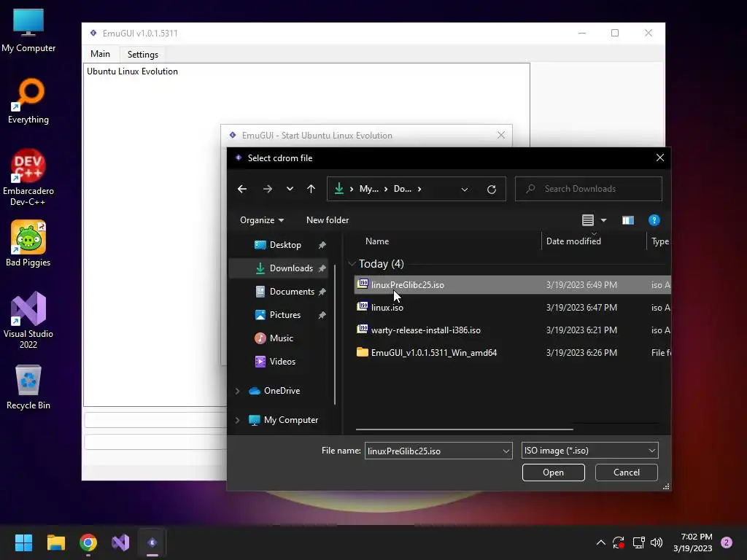
Task: Open the notification center badge
Action: pos(727,542)
